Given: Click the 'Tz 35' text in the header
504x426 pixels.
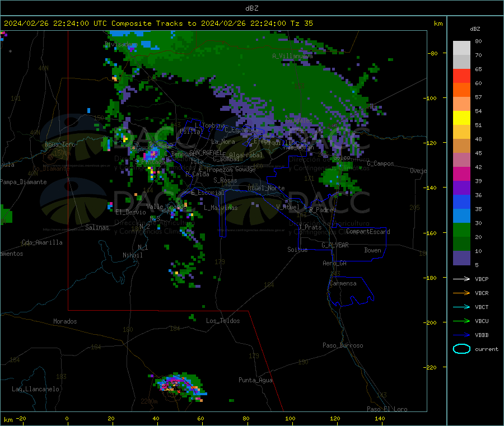Looking at the screenshot, I should tap(301, 24).
